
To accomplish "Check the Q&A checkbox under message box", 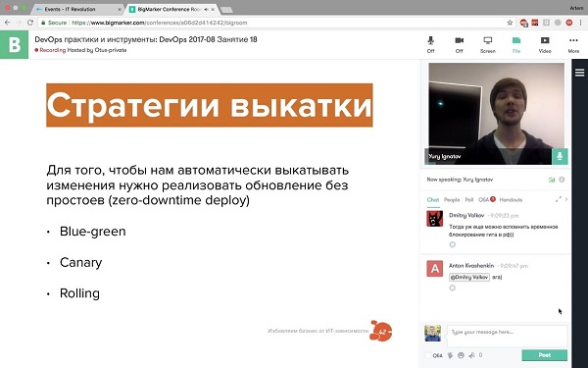I will click(428, 355).
